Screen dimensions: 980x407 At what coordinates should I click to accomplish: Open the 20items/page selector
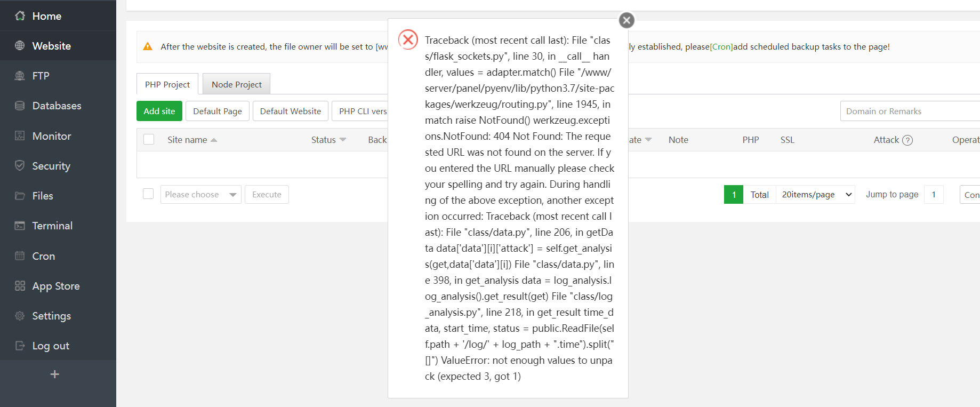pyautogui.click(x=815, y=195)
